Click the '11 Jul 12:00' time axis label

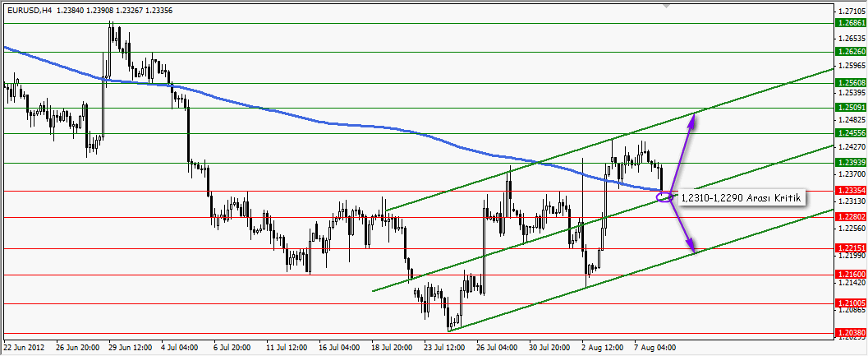pyautogui.click(x=287, y=348)
